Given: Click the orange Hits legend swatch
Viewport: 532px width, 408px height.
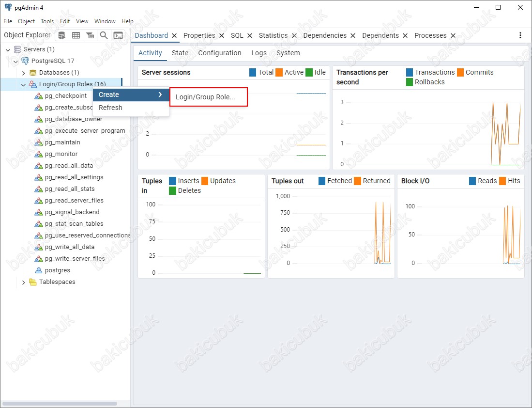Looking at the screenshot, I should click(502, 181).
